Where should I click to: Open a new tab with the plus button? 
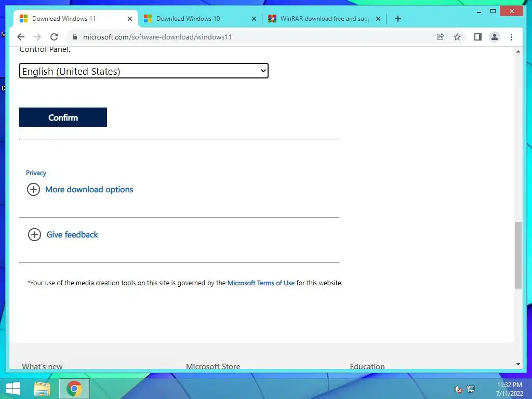(x=398, y=19)
